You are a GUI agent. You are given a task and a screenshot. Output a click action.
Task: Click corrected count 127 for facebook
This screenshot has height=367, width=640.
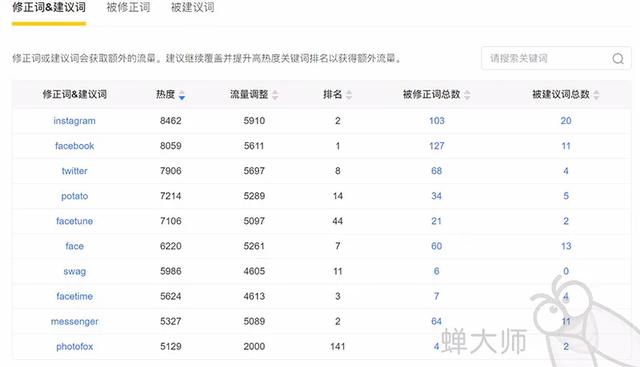tap(436, 146)
